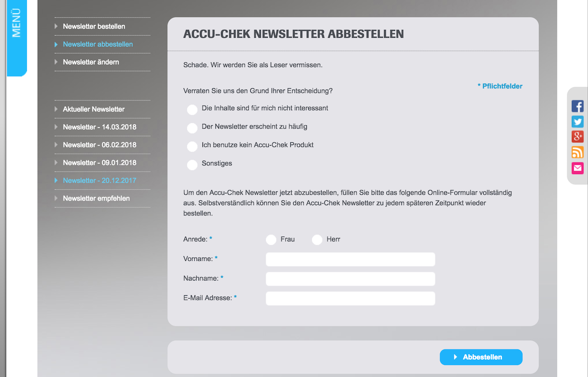This screenshot has height=377, width=588.
Task: Open 'Newsletter bestellen' in sidebar
Action: click(x=94, y=27)
